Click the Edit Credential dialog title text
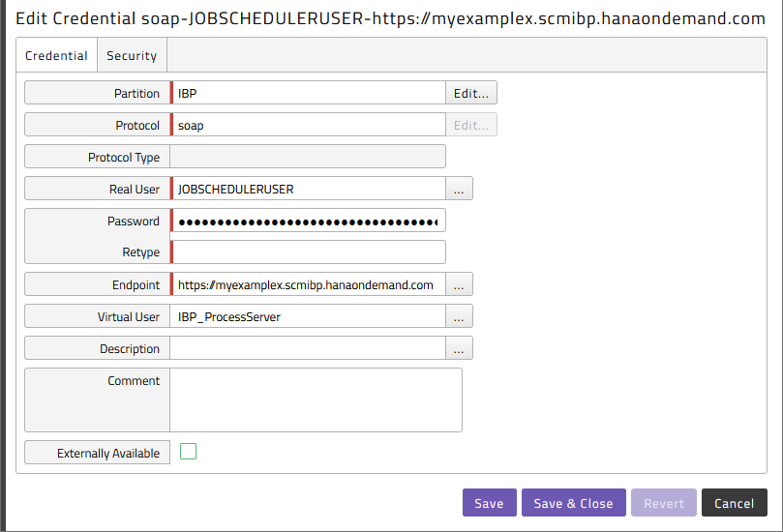The height and width of the screenshot is (532, 783). [390, 18]
